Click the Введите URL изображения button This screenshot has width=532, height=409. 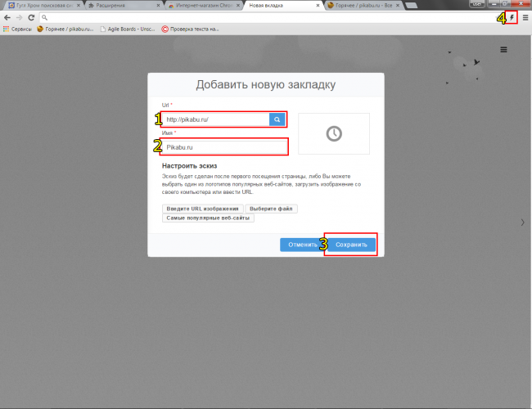point(202,209)
